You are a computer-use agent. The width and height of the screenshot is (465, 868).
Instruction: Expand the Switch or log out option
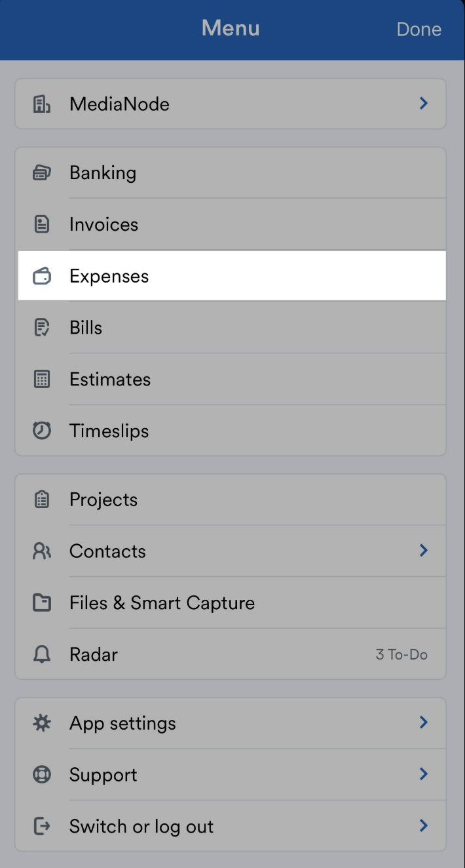point(231,826)
